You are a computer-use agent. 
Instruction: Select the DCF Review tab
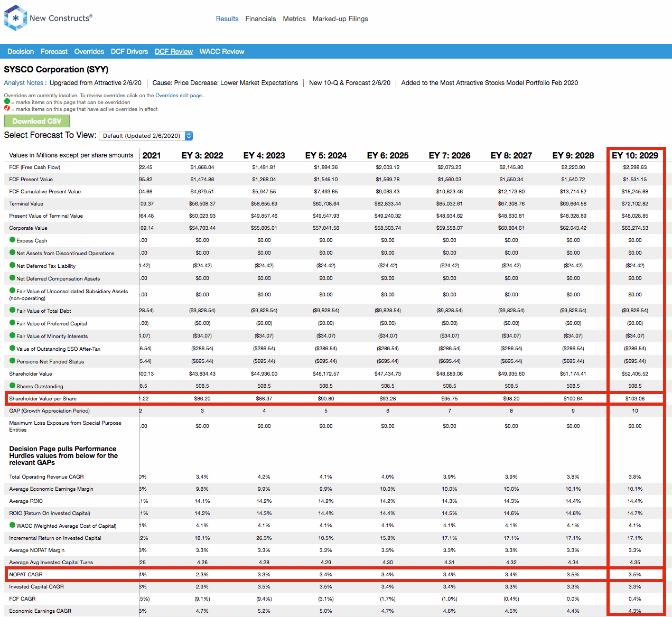click(x=174, y=51)
